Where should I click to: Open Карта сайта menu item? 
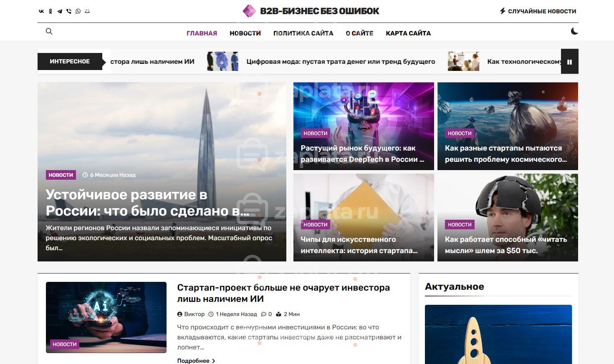[408, 33]
